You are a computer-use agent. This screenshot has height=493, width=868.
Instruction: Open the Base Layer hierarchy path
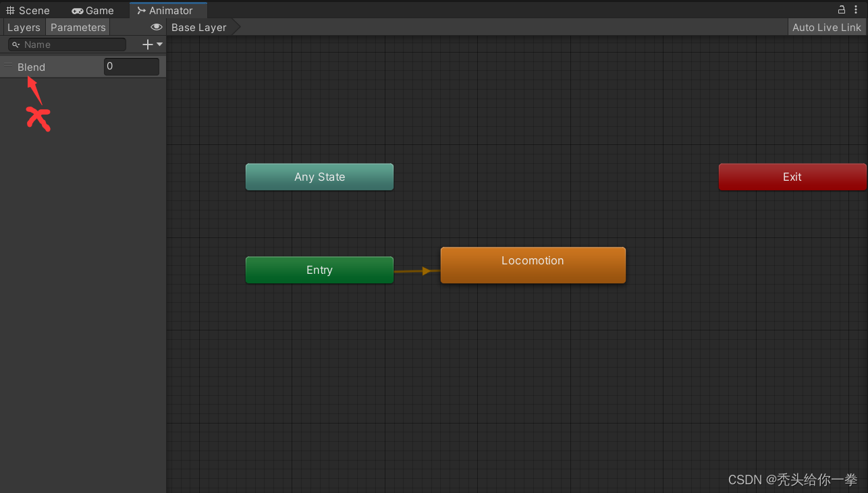click(198, 27)
